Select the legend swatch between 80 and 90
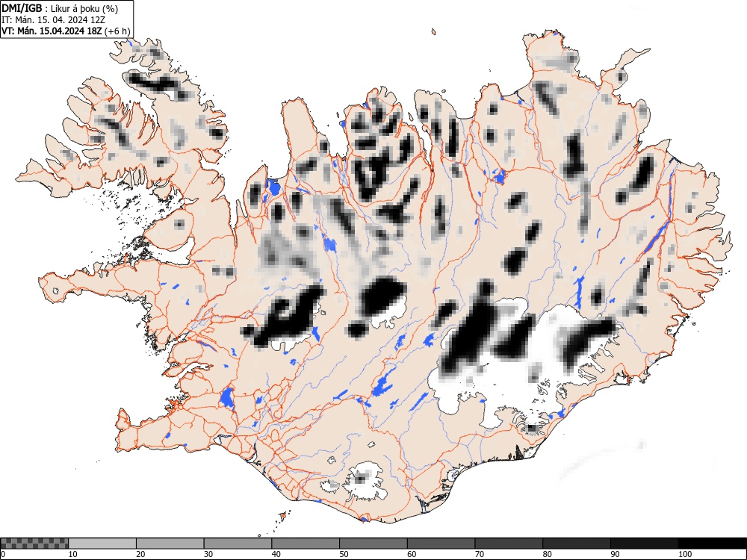This screenshot has height=560, width=747. (577, 544)
